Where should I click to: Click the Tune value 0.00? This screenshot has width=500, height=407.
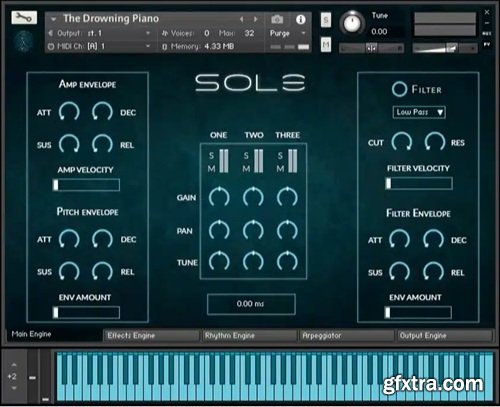(x=379, y=32)
